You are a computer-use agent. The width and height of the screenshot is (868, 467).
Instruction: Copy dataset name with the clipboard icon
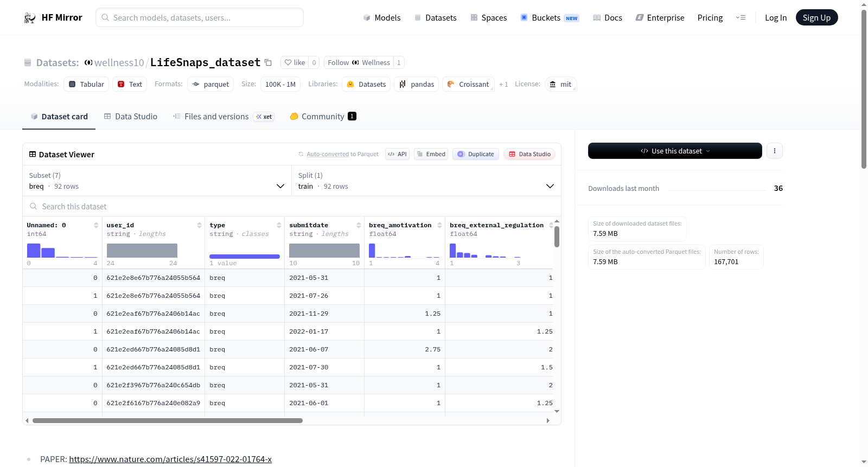point(268,62)
